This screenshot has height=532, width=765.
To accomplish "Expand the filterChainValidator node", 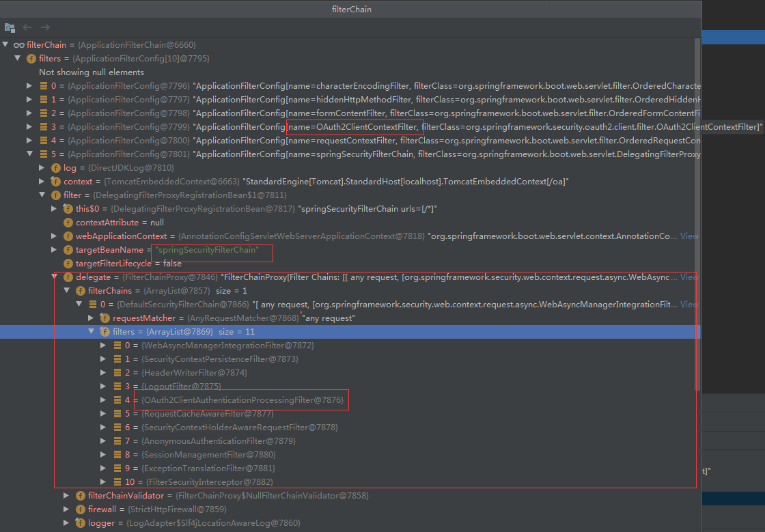I will [x=66, y=495].
